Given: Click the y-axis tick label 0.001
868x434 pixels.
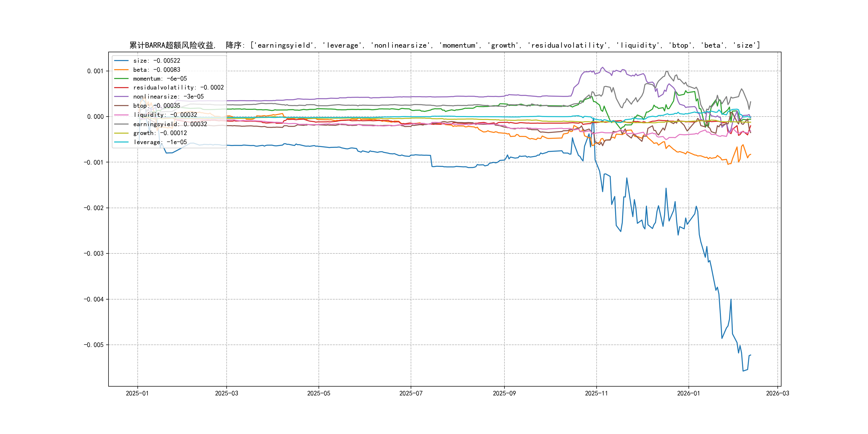Looking at the screenshot, I should (x=95, y=71).
